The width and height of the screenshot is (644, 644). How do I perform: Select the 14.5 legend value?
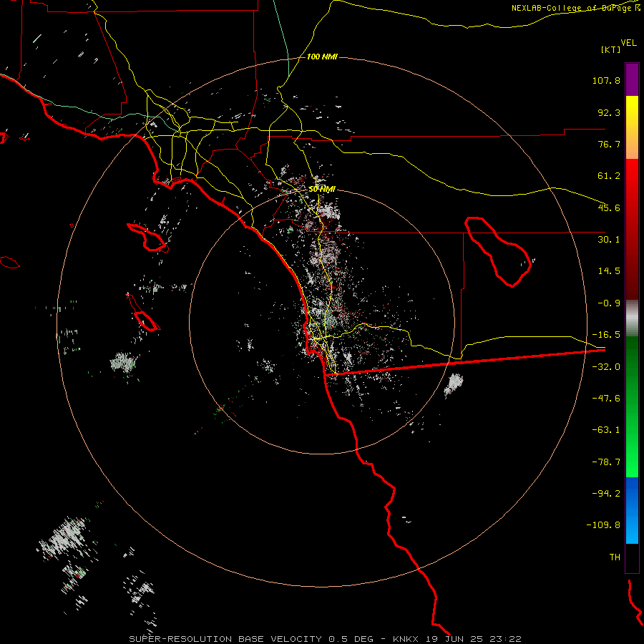coord(609,271)
